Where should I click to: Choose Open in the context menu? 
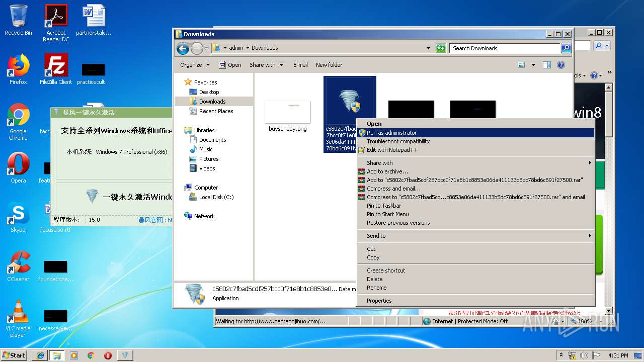475,124
